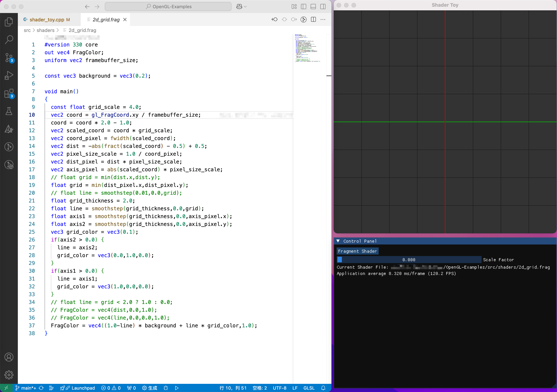Open the Search view icon
Screen dimensions: 557x392
[x=9, y=40]
